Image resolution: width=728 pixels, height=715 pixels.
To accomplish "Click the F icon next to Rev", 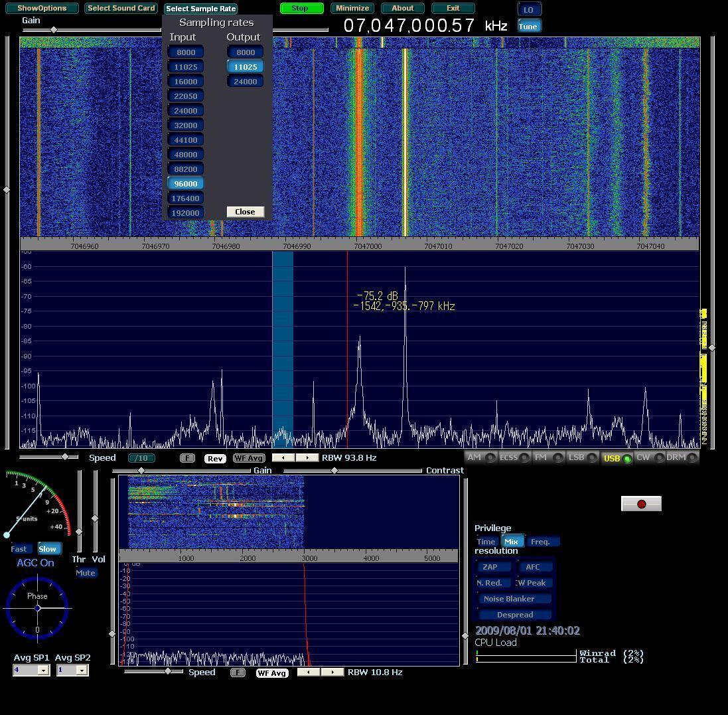I will coord(187,457).
